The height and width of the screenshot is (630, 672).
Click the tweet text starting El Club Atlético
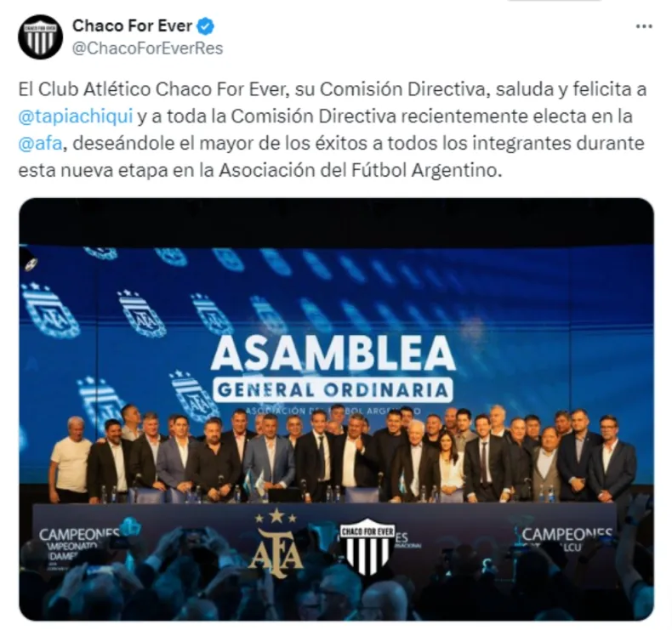pos(332,130)
